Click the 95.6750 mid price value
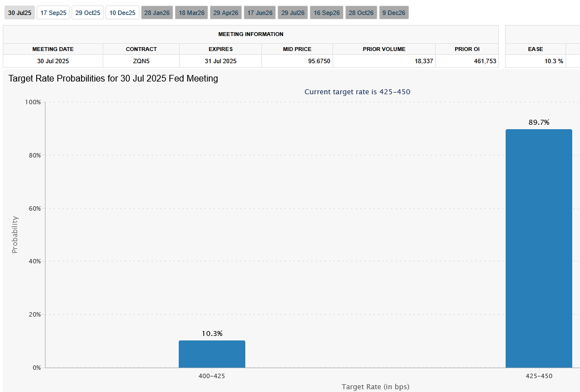This screenshot has width=580, height=392. coord(319,61)
